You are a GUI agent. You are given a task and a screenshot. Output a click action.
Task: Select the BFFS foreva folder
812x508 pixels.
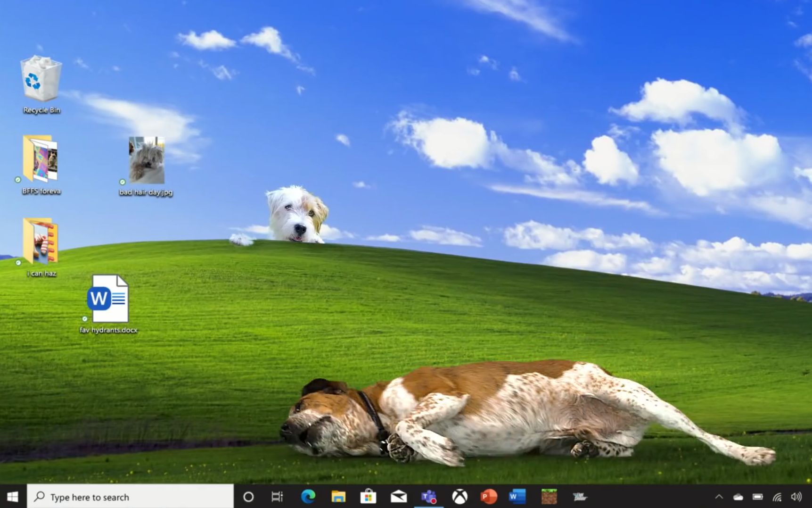point(41,165)
